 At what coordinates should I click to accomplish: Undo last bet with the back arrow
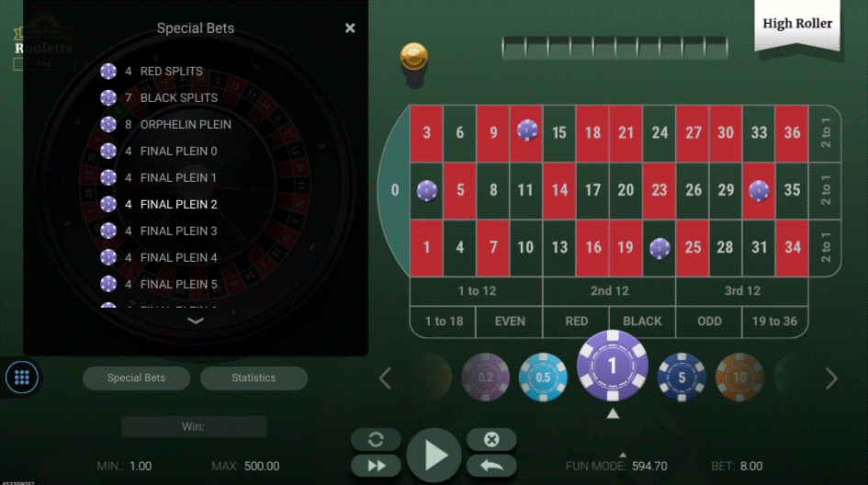click(x=491, y=466)
